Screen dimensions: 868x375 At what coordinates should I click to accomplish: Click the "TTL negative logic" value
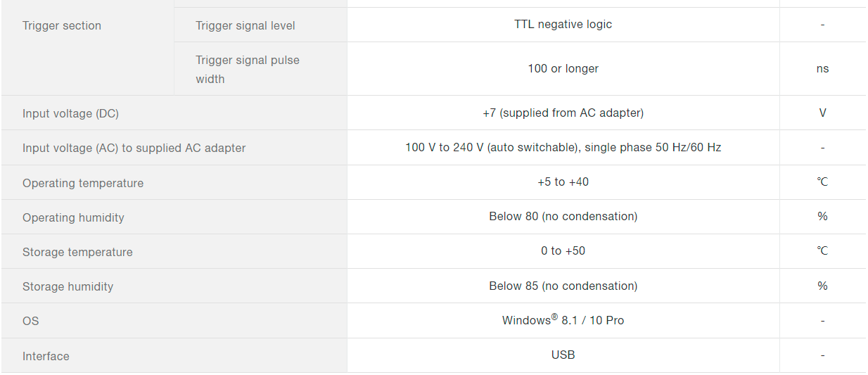[x=563, y=25]
